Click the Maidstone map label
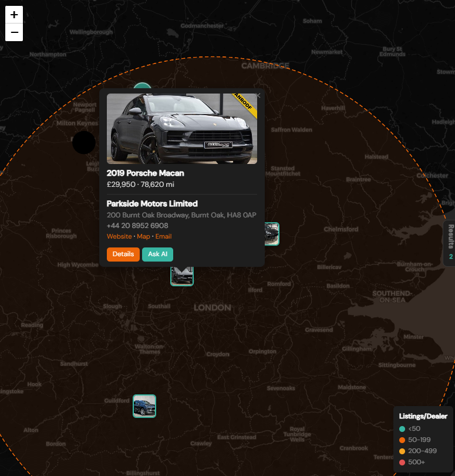 click(352, 387)
